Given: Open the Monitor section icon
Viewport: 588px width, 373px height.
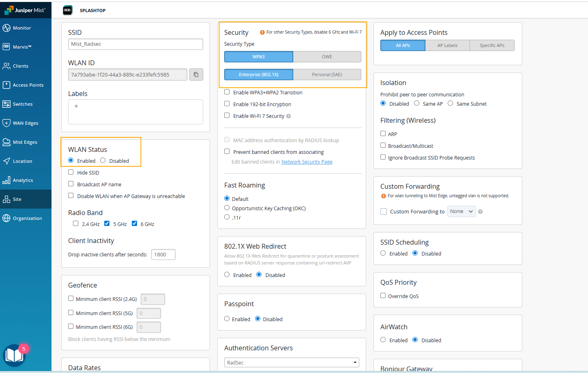Looking at the screenshot, I should [x=6, y=28].
